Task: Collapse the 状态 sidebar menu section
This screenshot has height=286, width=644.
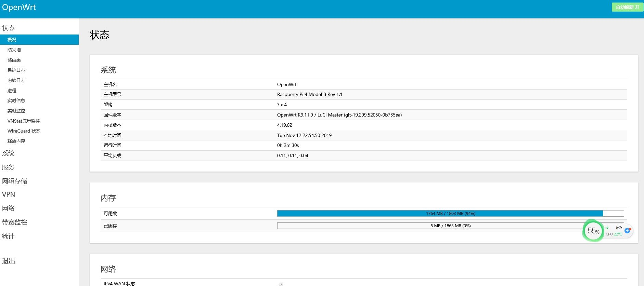Action: [8, 28]
